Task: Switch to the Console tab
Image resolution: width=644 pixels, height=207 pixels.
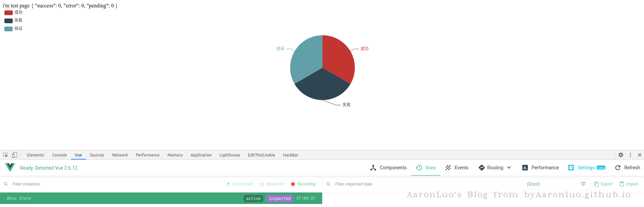Action: tap(59, 155)
